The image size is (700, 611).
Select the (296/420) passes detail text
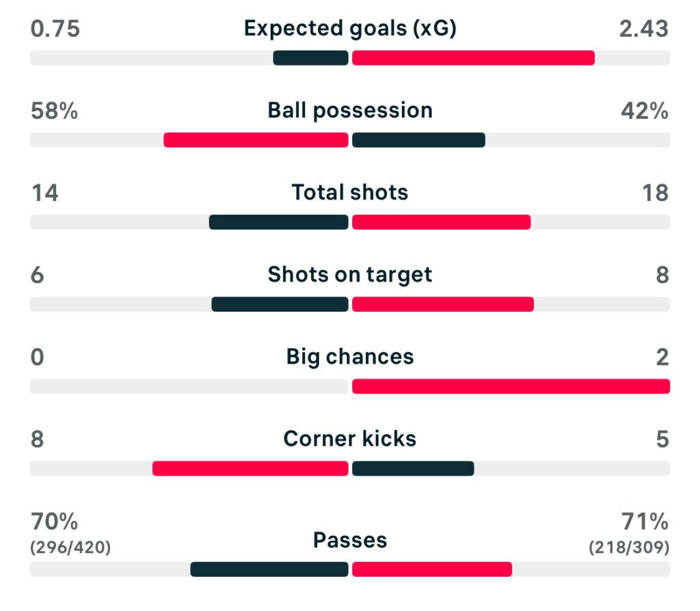[x=71, y=547]
